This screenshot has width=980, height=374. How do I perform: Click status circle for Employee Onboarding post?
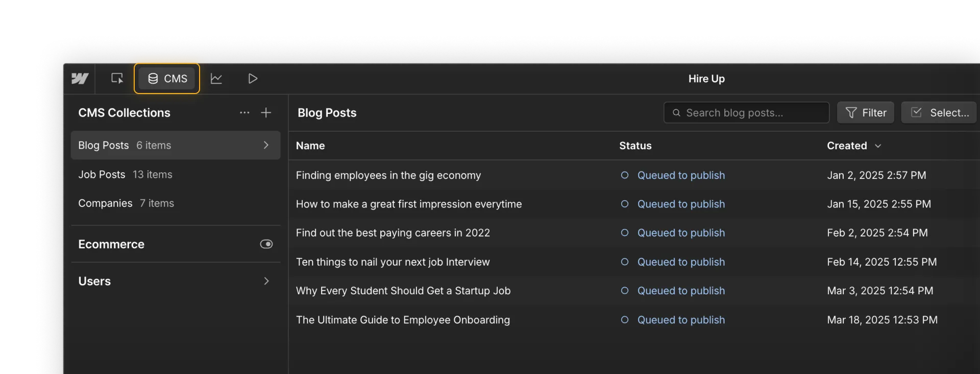point(624,320)
